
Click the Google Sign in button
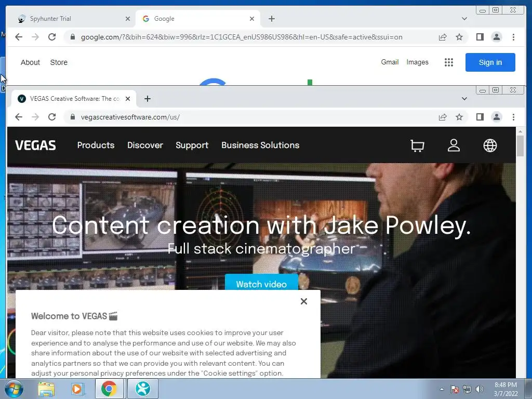pyautogui.click(x=490, y=62)
